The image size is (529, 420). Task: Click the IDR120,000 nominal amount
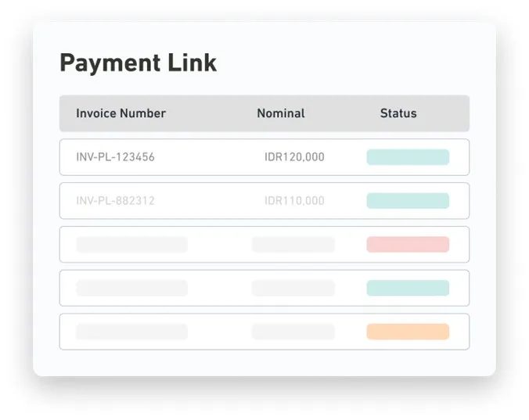294,157
